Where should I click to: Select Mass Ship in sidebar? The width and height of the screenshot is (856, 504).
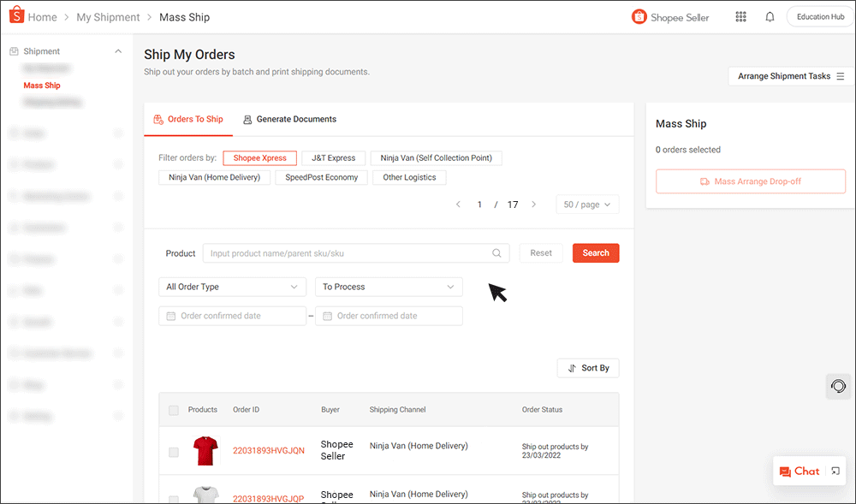click(42, 86)
